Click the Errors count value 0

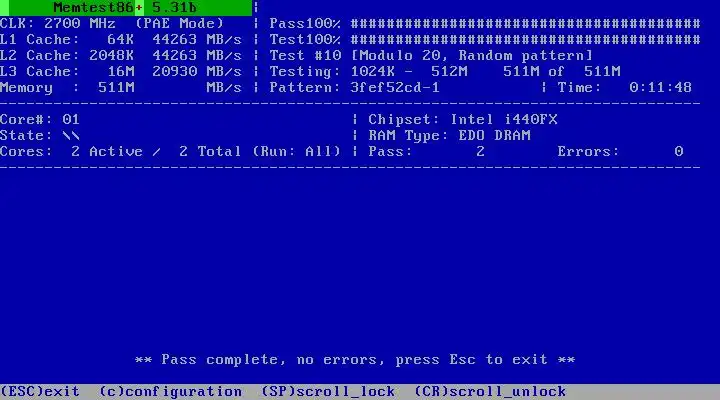click(679, 152)
